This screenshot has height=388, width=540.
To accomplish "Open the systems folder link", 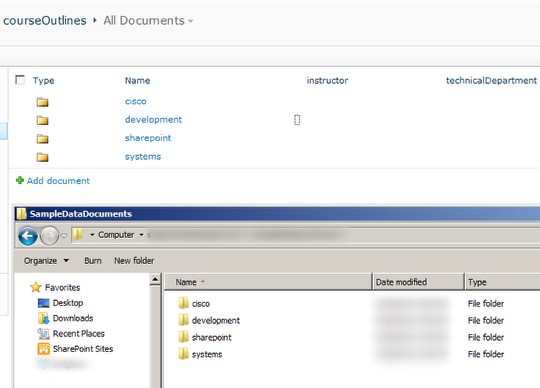I will click(x=143, y=157).
